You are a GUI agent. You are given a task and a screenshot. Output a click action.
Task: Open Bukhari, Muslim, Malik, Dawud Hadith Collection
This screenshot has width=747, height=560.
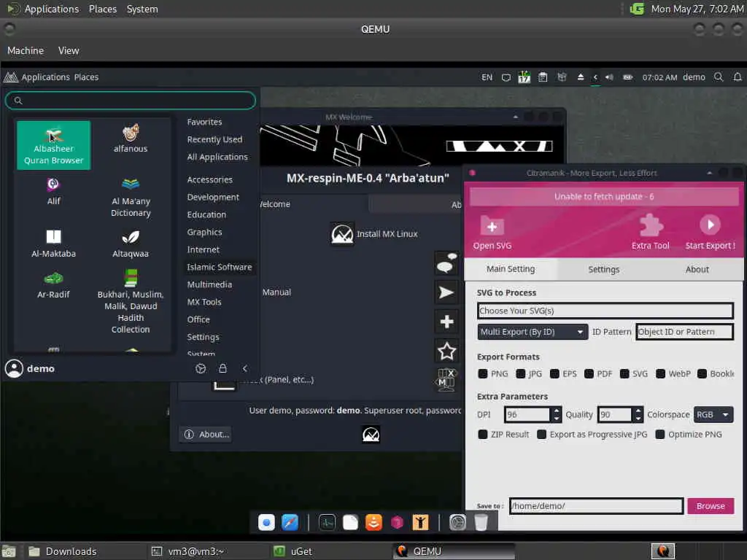point(131,301)
